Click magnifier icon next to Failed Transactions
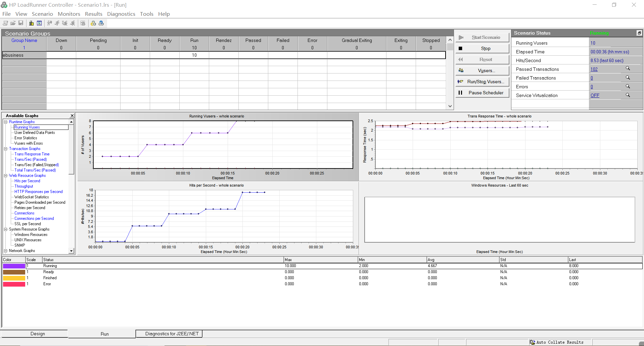 628,78
